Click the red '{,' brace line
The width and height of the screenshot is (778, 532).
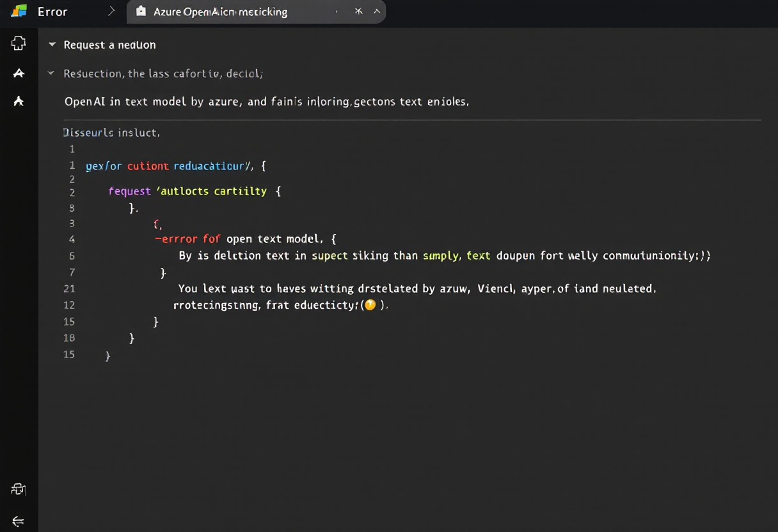point(159,224)
